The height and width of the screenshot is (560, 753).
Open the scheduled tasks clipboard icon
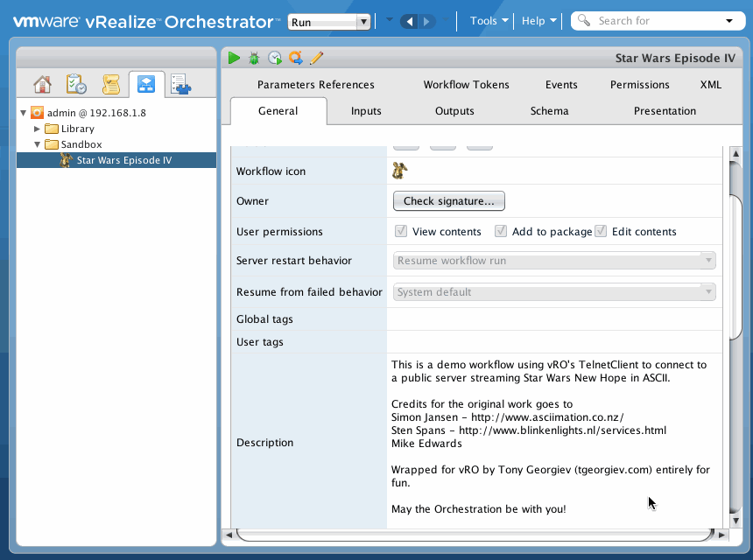pos(76,85)
